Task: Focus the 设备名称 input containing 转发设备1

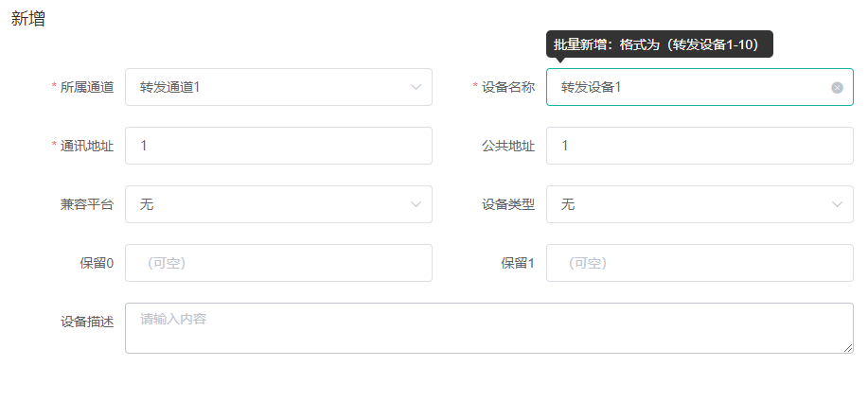Action: point(700,87)
